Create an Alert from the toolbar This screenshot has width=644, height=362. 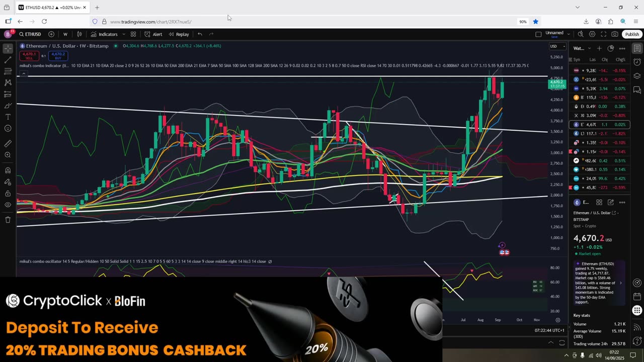pyautogui.click(x=153, y=34)
